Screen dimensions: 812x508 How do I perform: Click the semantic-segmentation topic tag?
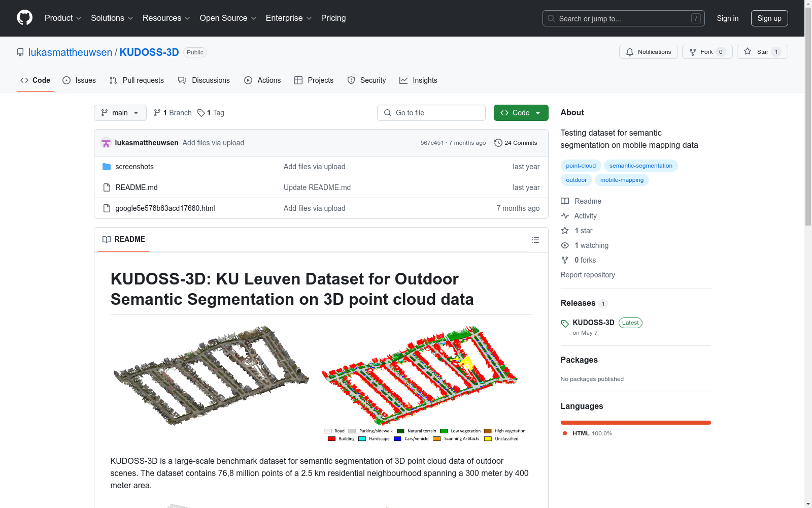[x=641, y=166]
